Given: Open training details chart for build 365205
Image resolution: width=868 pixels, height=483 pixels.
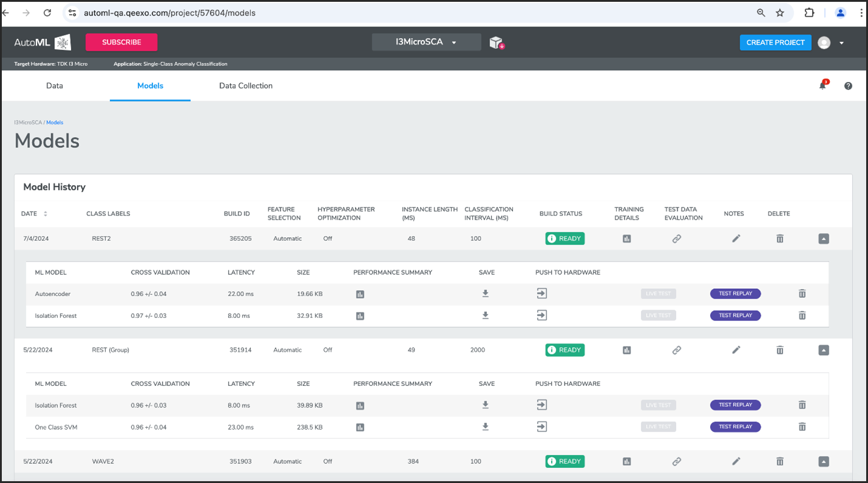Looking at the screenshot, I should pyautogui.click(x=627, y=239).
